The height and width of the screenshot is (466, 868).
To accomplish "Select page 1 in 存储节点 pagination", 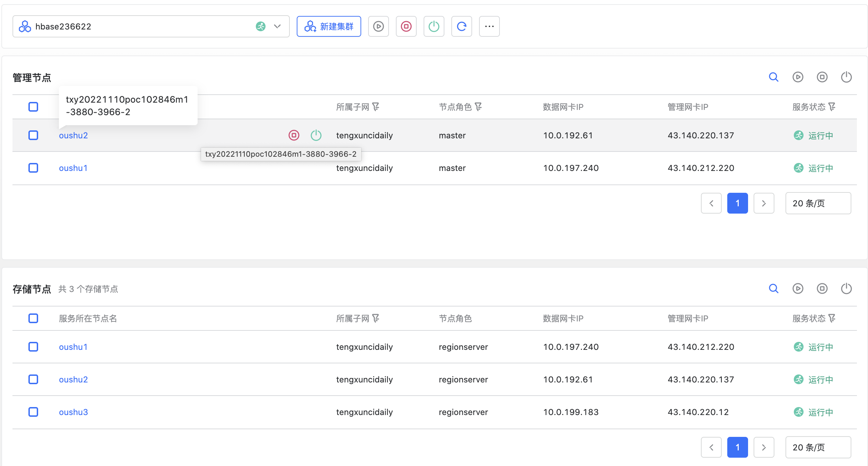I will (x=738, y=447).
